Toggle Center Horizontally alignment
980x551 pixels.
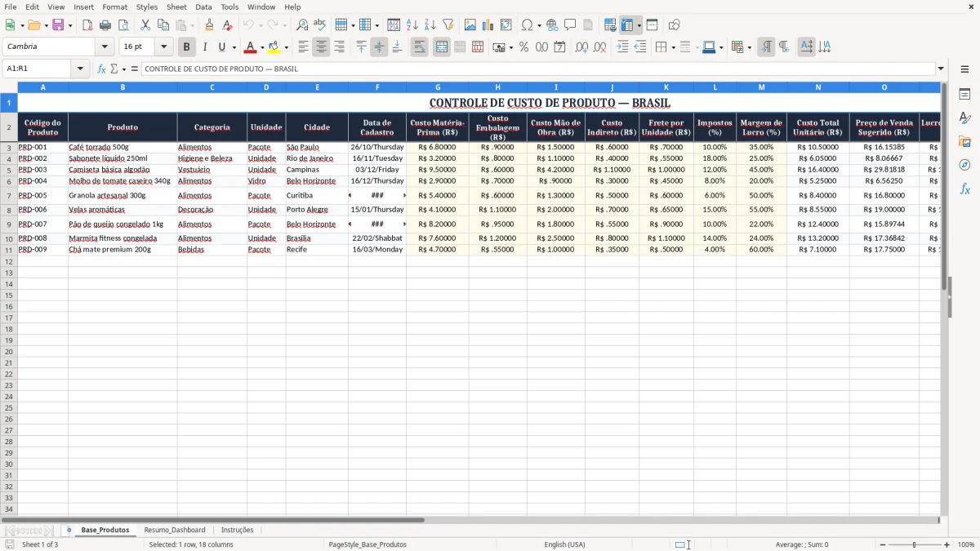[x=321, y=47]
